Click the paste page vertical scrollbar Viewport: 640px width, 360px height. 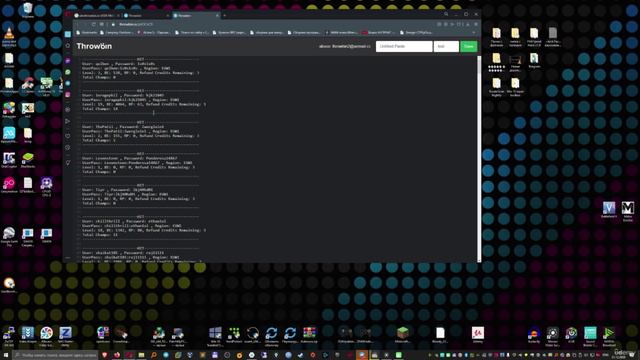(479, 159)
